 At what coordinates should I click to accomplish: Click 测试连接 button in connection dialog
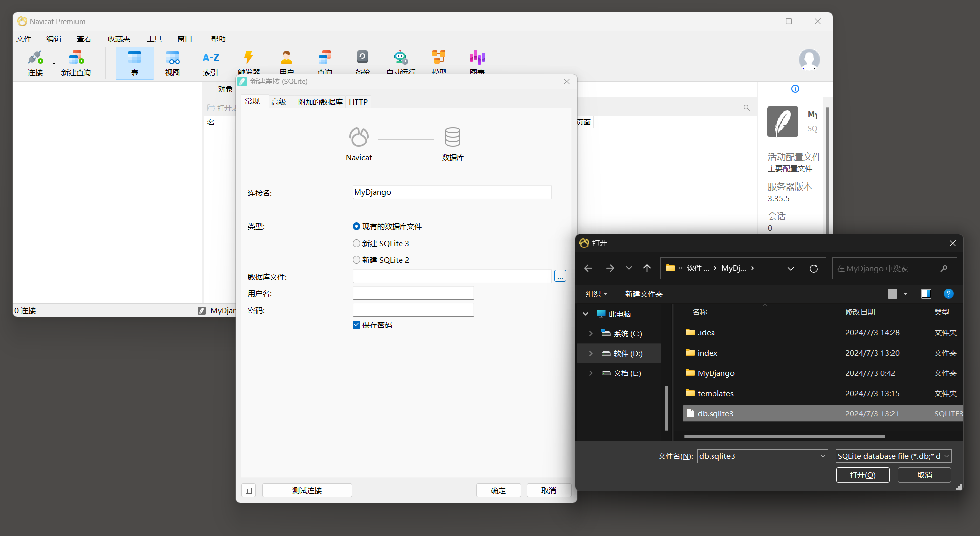(308, 490)
